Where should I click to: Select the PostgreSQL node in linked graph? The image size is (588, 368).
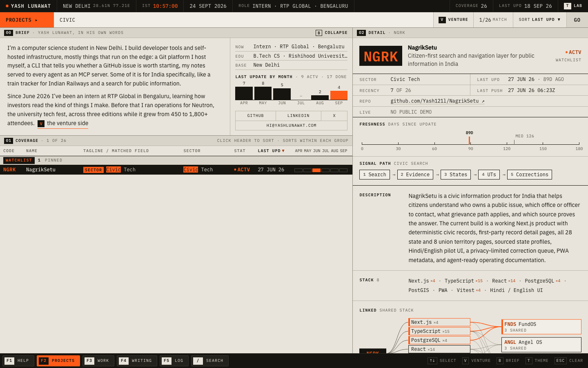(439, 340)
